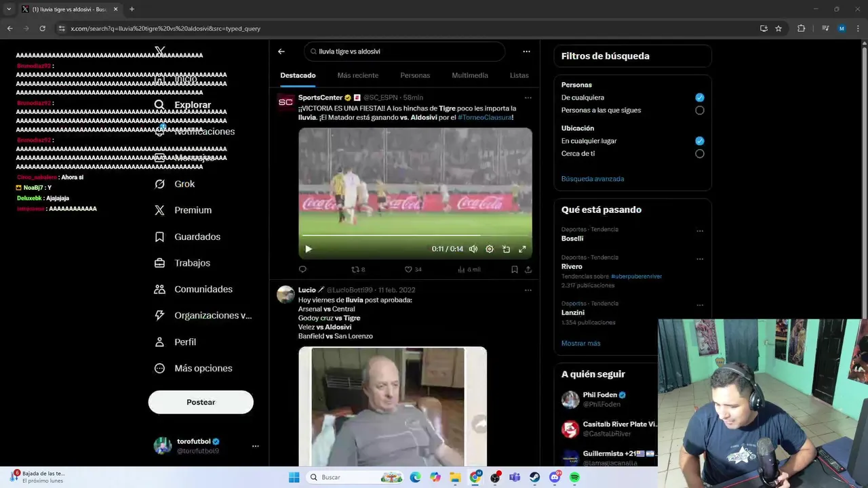Open File Explorer from the taskbar
Screen dimensions: 868x488
pos(455,477)
